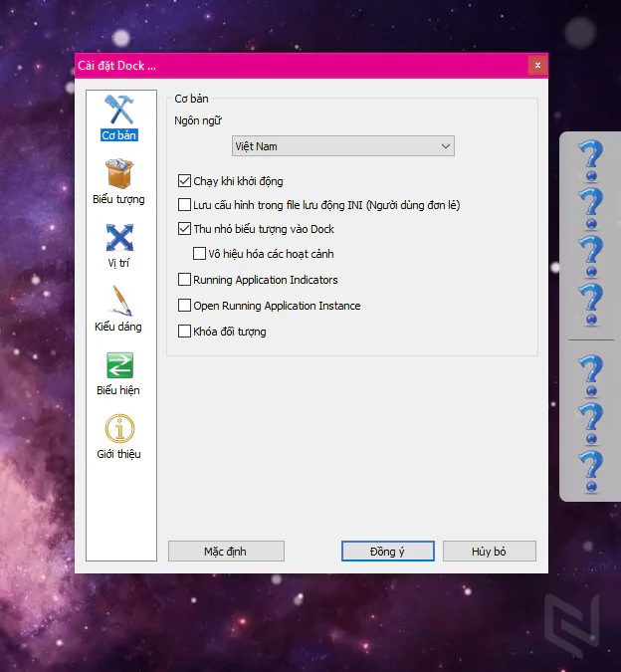621x672 pixels.
Task: Open the Biểu tượng box icon section
Action: (x=119, y=173)
